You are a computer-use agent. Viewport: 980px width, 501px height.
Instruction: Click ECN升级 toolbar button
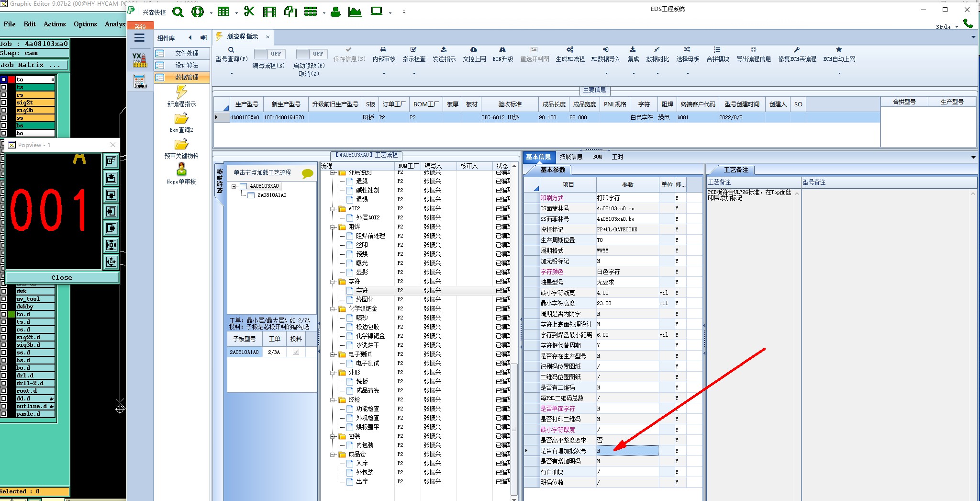click(x=502, y=54)
